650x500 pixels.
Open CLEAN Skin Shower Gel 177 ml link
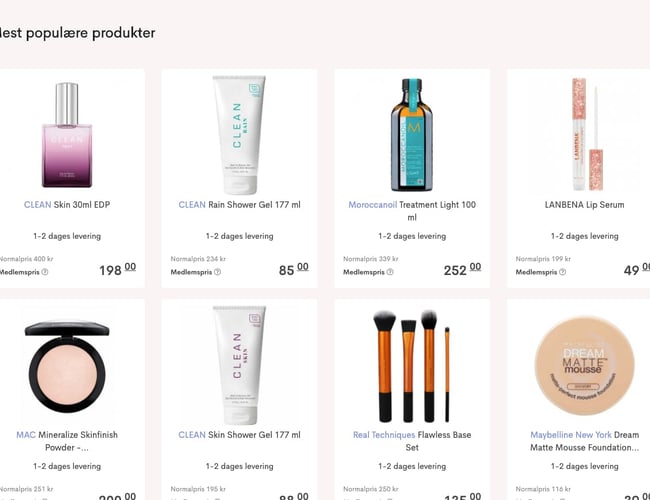tap(239, 435)
